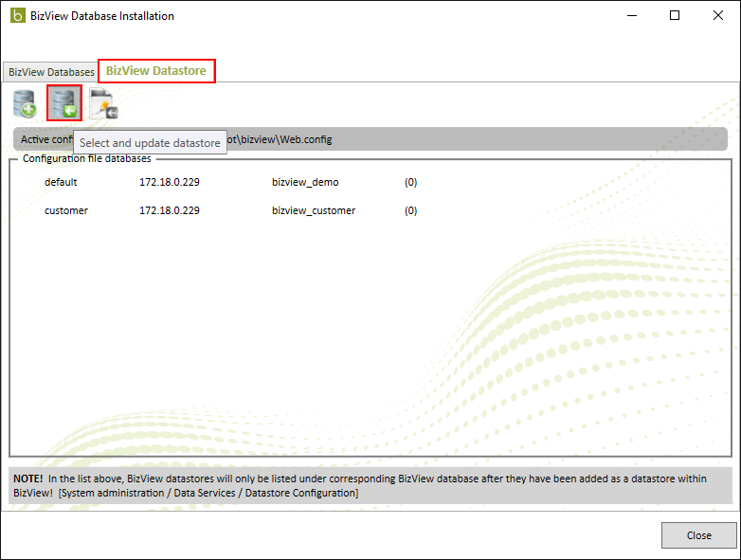Select the default database row
Screen dimensions: 741x560
[x=230, y=182]
